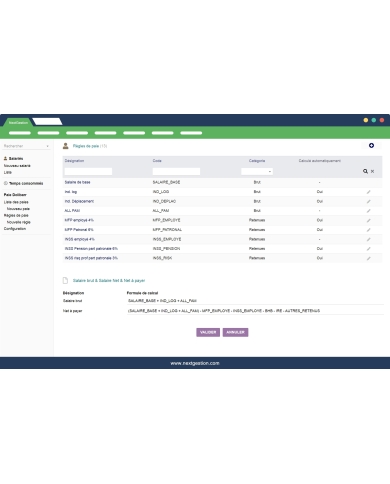Viewport: 390px width, 484px height.
Task: Open Configuration in sidebar
Action: coord(15,229)
